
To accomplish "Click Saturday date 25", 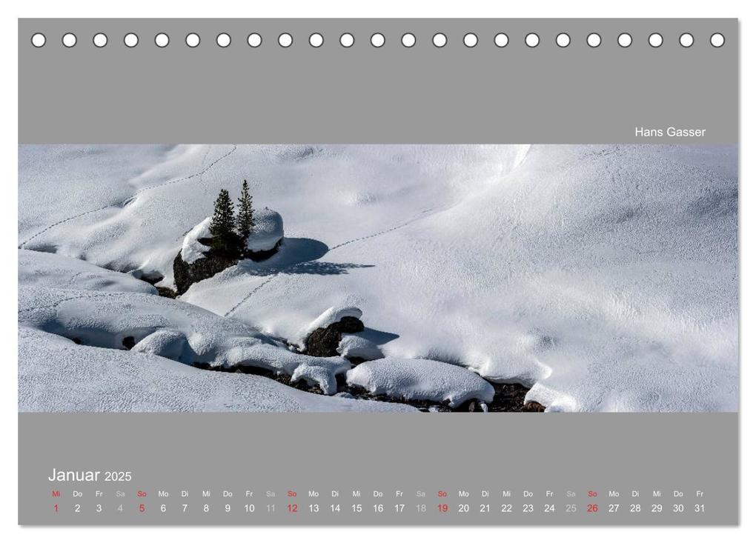I will [x=571, y=508].
